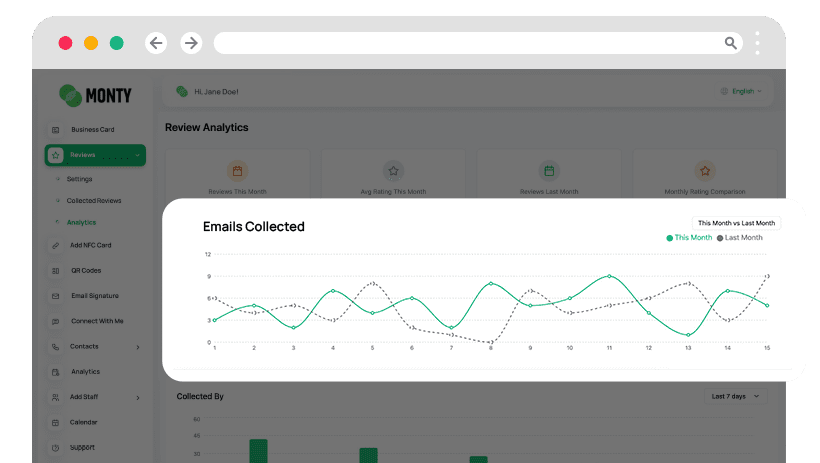Expand the Contacts submenu chevron
This screenshot has width=820, height=463.
[138, 347]
